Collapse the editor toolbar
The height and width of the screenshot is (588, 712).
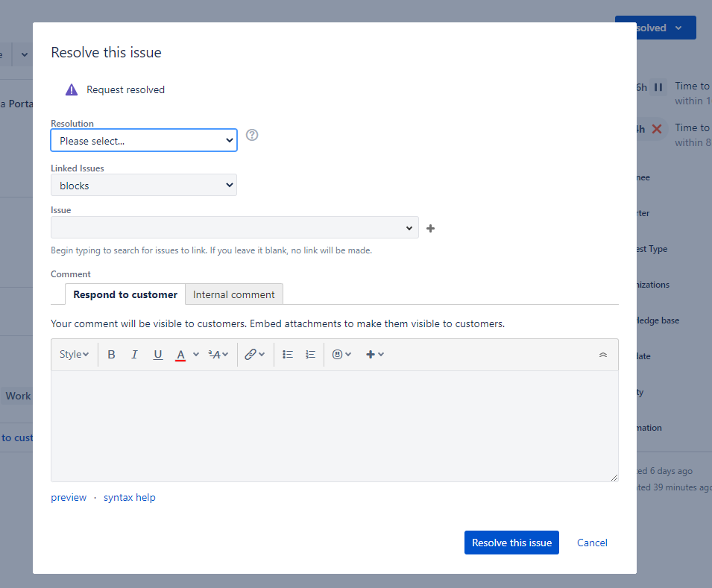pos(603,355)
